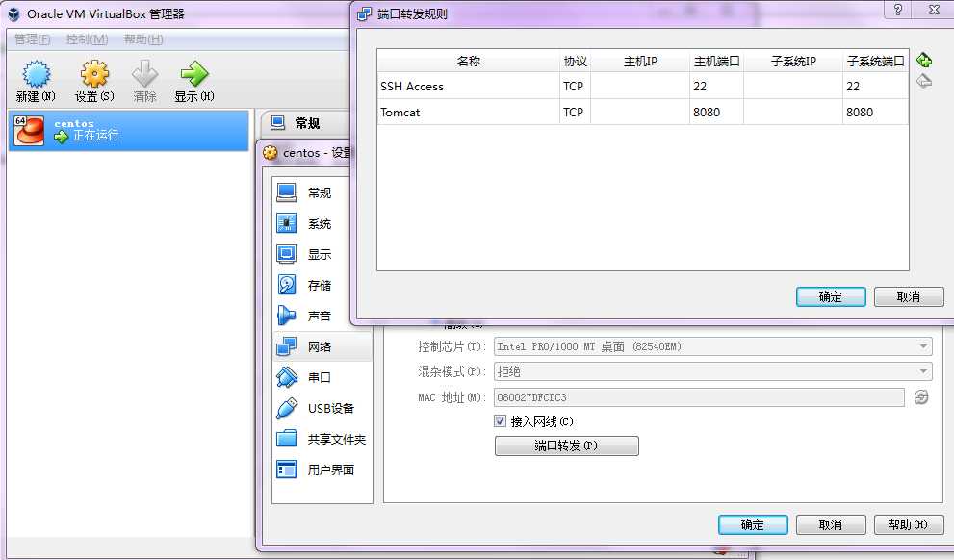Click 主机IP column header

click(640, 61)
